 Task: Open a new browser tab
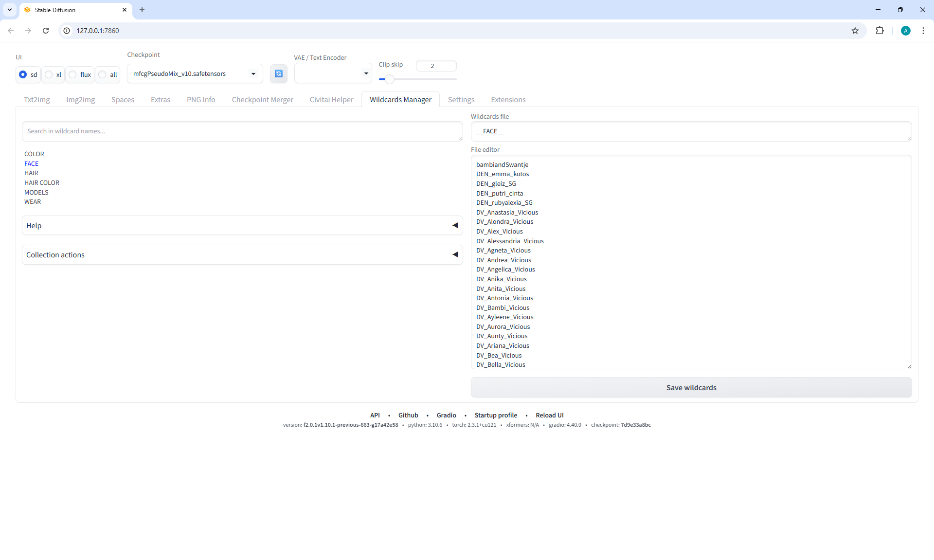[142, 10]
